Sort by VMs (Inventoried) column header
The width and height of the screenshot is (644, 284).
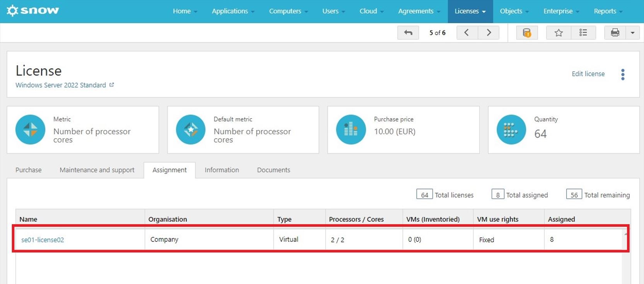point(438,219)
